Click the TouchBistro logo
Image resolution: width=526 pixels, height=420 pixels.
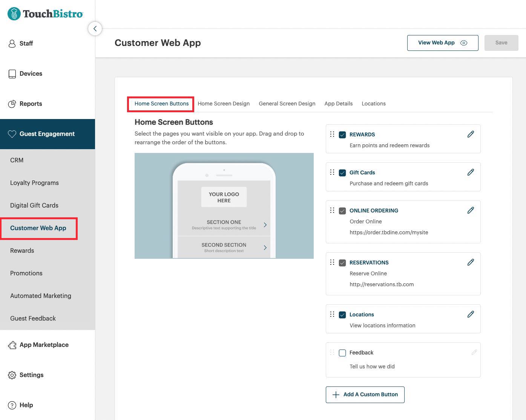coord(45,14)
